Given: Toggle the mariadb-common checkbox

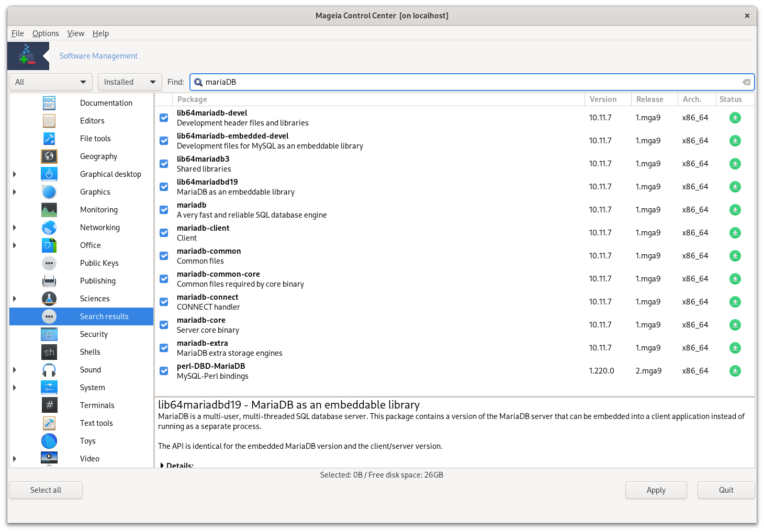Looking at the screenshot, I should coord(164,256).
